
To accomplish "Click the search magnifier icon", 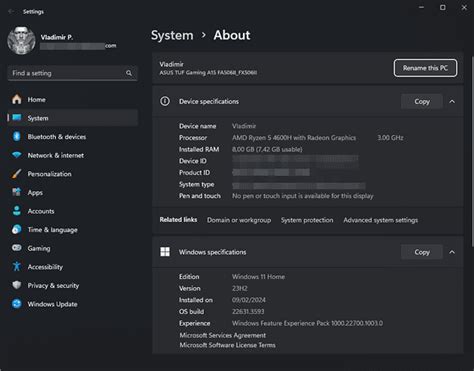I will coord(129,73).
